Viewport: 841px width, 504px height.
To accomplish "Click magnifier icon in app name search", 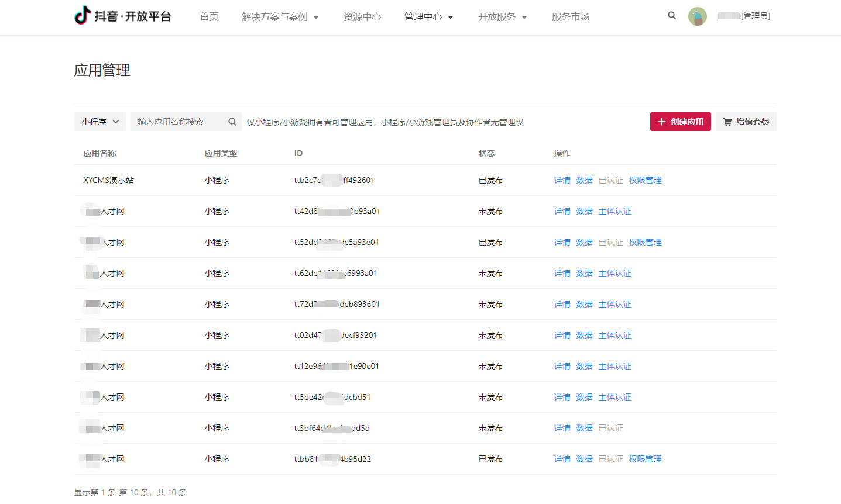I will [232, 122].
